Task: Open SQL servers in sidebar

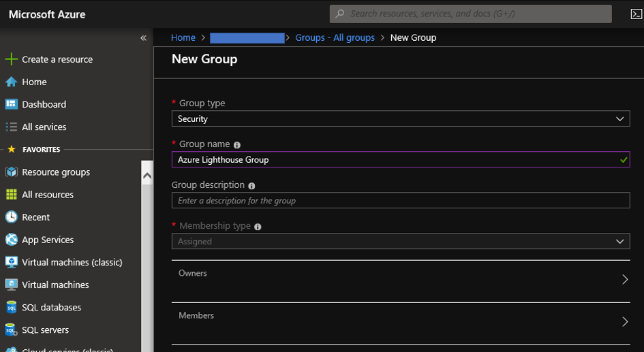Action: click(45, 330)
